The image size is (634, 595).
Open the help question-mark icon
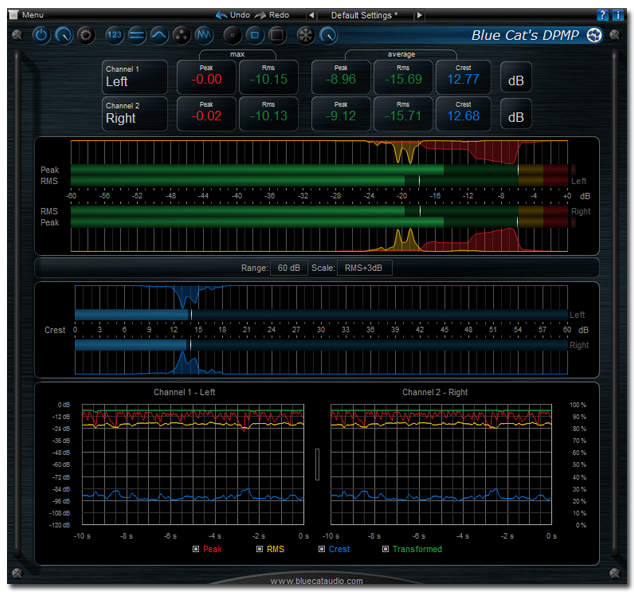[x=602, y=15]
